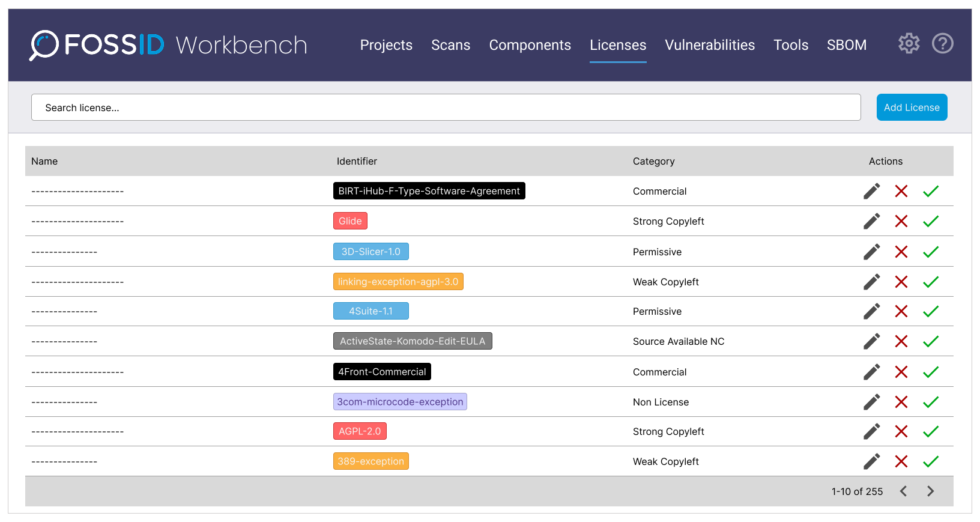Go to the SBOM section

[847, 45]
